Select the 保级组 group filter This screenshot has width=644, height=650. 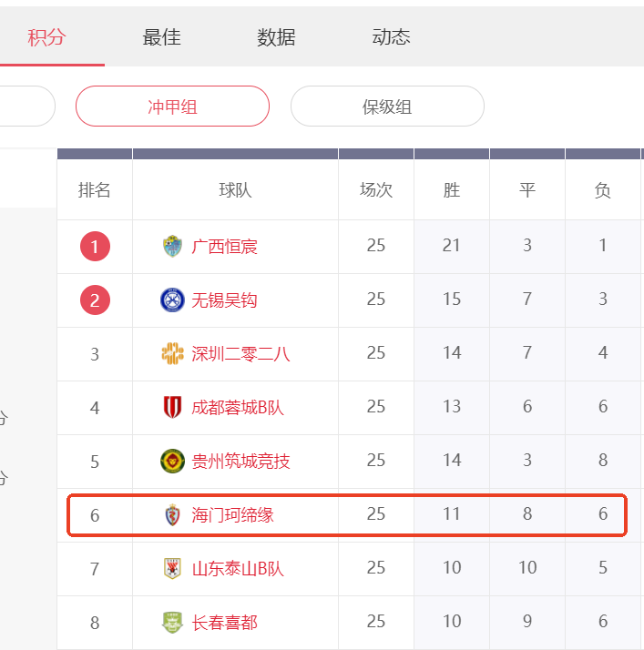click(x=387, y=107)
